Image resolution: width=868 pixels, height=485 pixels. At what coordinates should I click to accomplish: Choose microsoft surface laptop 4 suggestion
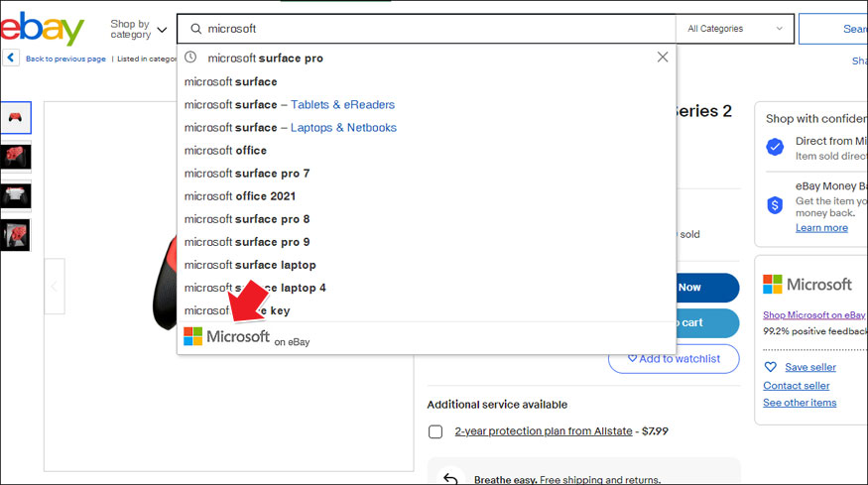(255, 288)
